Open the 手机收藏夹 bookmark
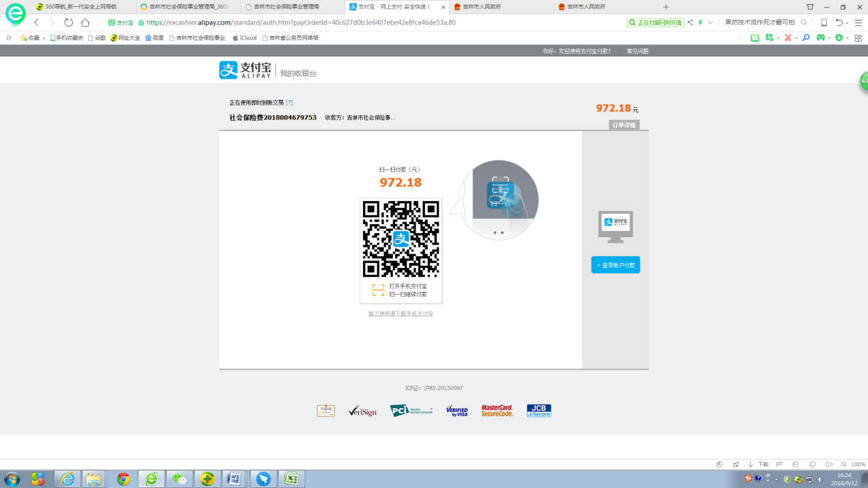Image resolution: width=868 pixels, height=488 pixels. point(66,38)
